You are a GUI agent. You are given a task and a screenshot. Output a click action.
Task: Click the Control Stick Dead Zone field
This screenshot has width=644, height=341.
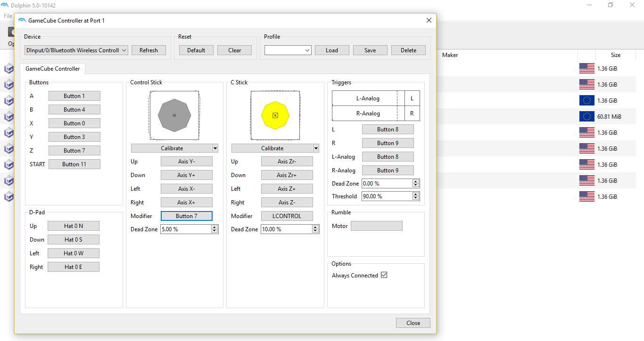point(186,229)
